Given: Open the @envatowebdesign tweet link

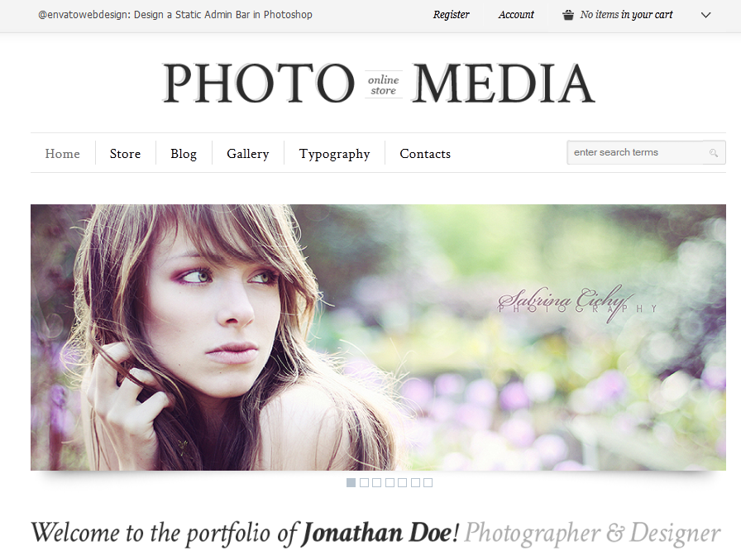Looking at the screenshot, I should pyautogui.click(x=174, y=15).
